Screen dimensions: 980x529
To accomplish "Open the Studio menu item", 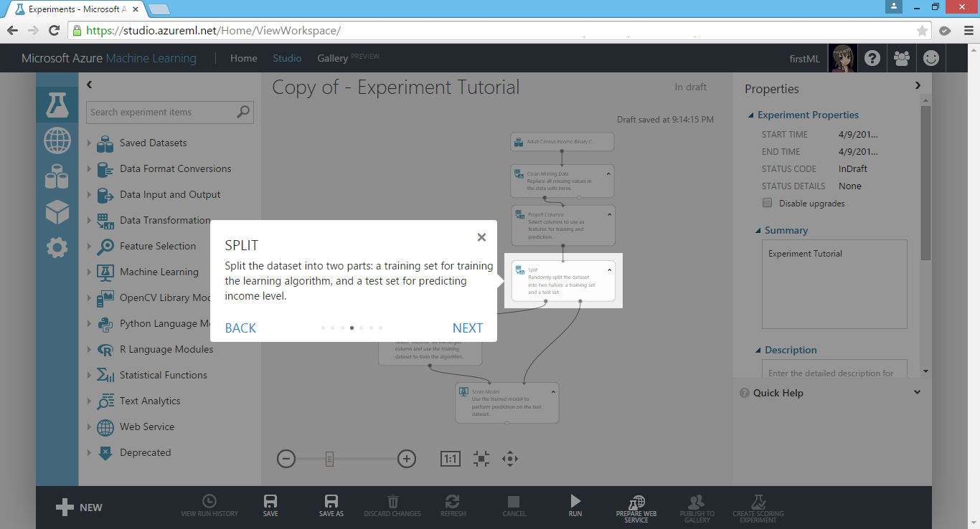I will click(287, 58).
